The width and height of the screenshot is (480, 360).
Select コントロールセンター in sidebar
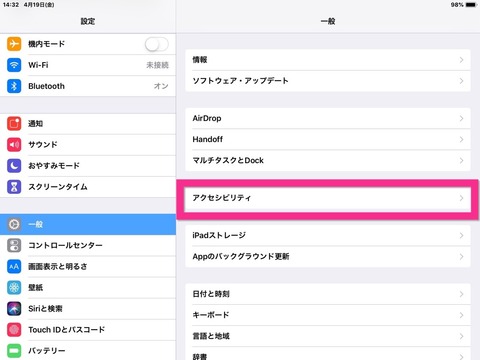(88, 245)
